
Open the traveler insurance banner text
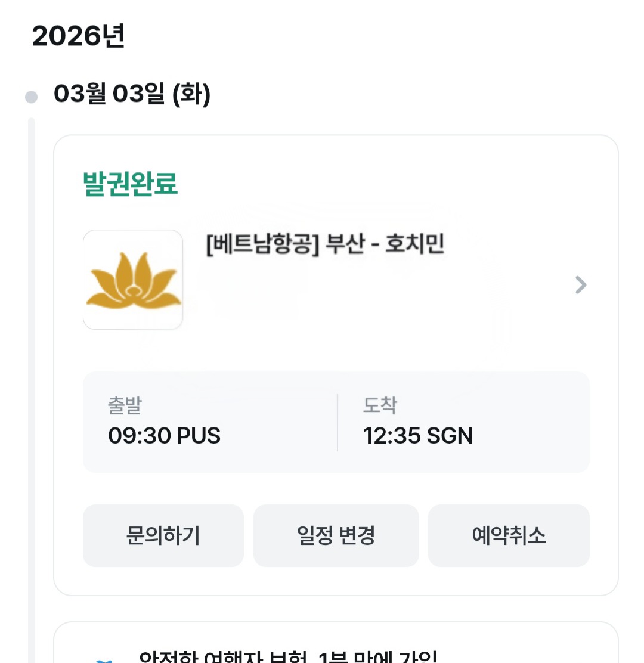pos(288,656)
